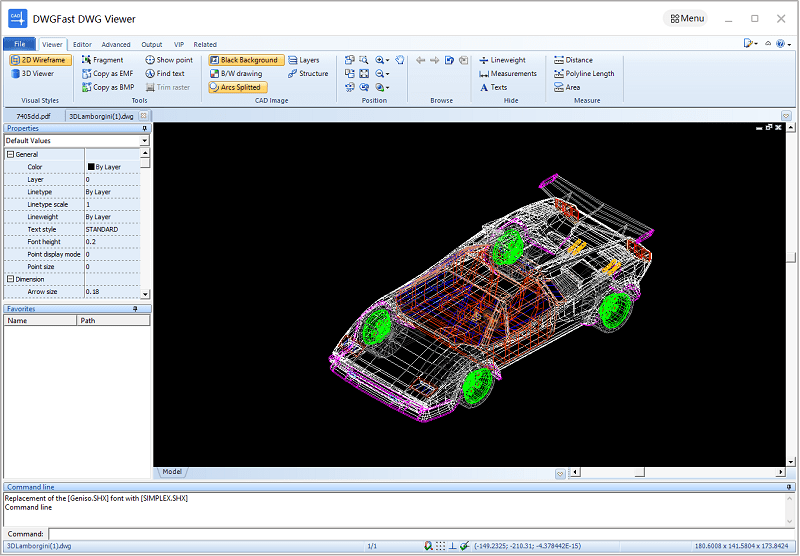Open the dropdown arrow beside the globe zoom icon
Image resolution: width=800 pixels, height=556 pixels.
tap(388, 88)
